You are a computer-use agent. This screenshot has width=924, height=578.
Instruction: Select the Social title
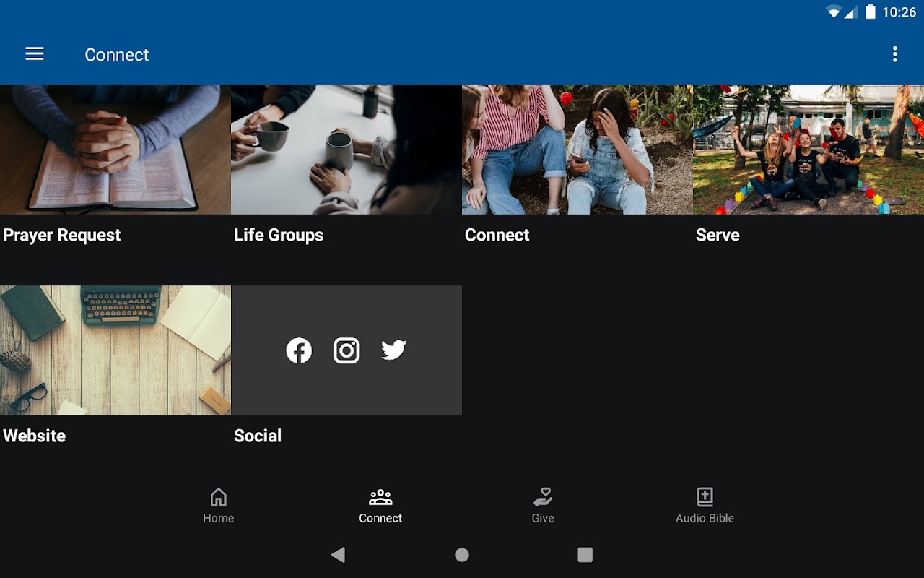coord(258,436)
